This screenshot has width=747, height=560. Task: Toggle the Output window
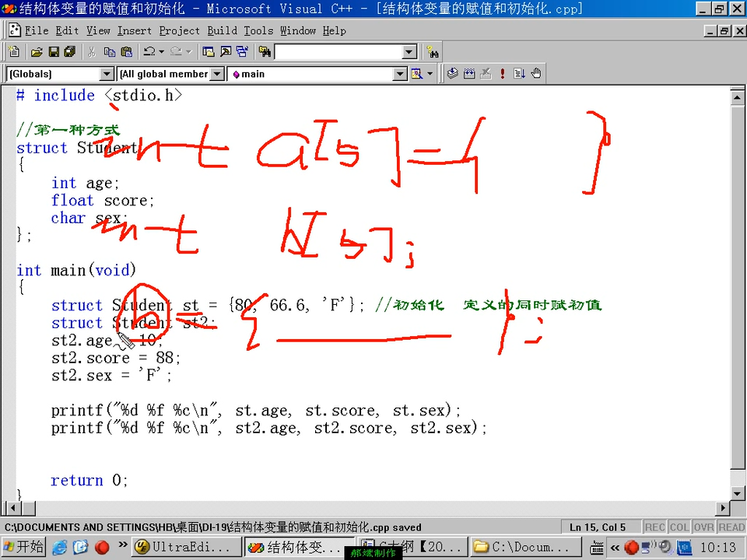pyautogui.click(x=226, y=51)
